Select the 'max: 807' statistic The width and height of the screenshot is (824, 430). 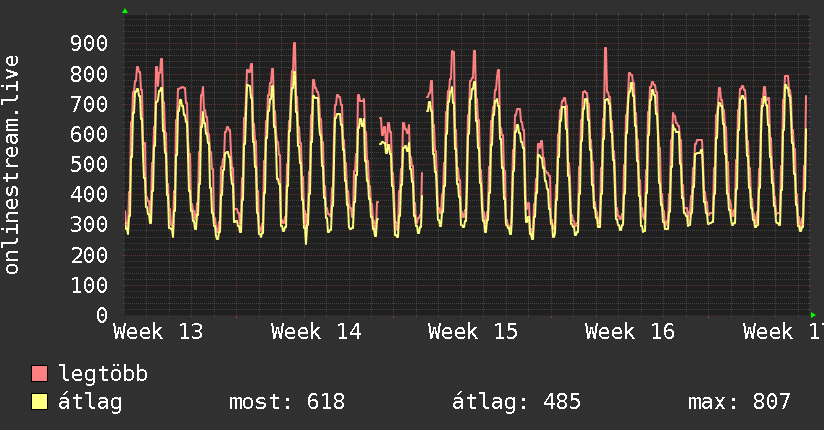(x=739, y=402)
